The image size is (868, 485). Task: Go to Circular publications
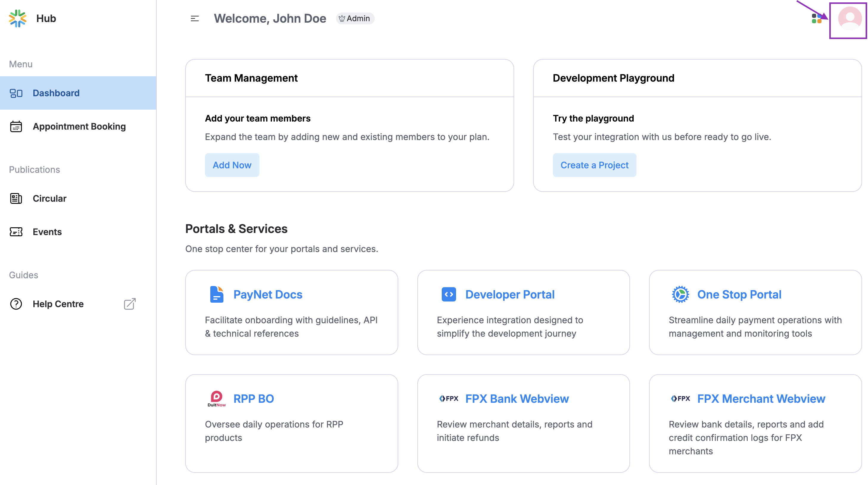pyautogui.click(x=49, y=198)
